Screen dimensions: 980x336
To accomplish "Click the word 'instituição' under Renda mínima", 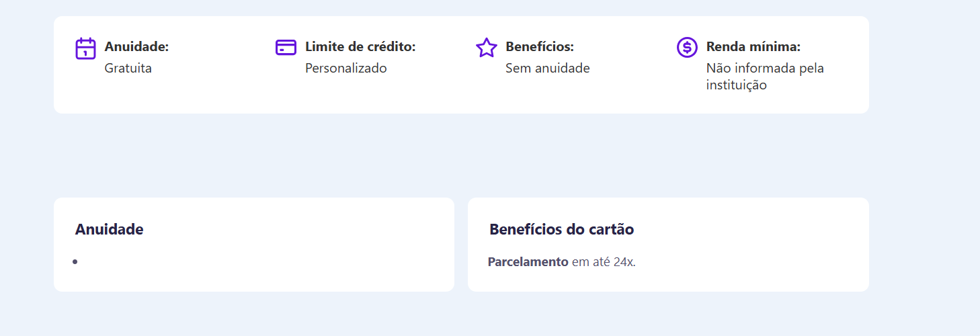I will pos(736,85).
